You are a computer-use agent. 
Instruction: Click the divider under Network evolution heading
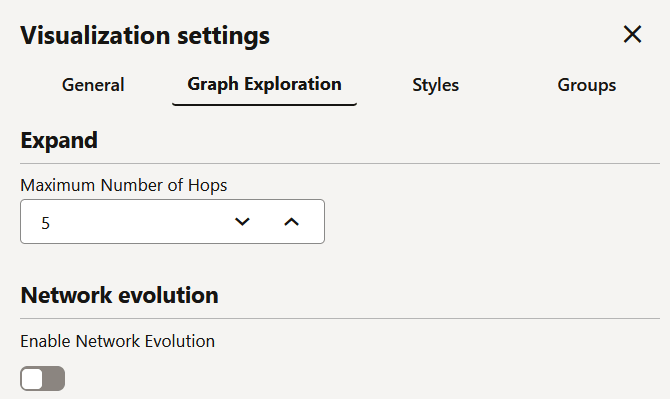(340, 318)
